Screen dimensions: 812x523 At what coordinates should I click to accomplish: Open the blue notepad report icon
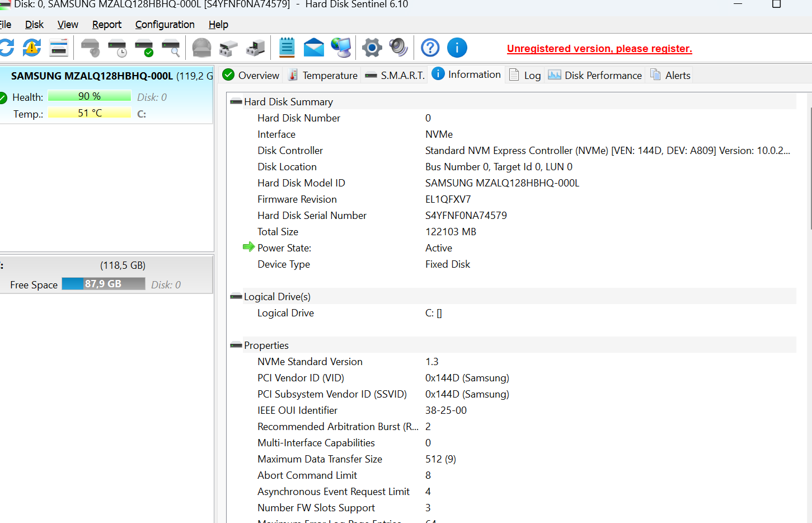[287, 48]
